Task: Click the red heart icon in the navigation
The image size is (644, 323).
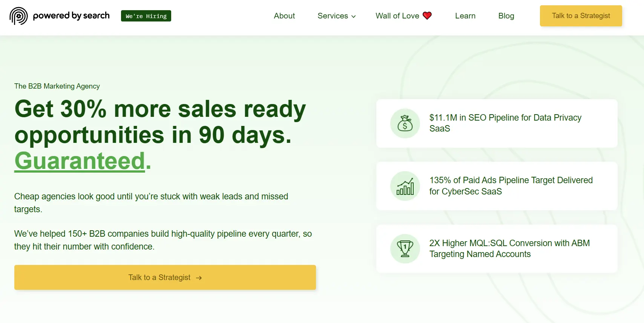Action: tap(427, 16)
